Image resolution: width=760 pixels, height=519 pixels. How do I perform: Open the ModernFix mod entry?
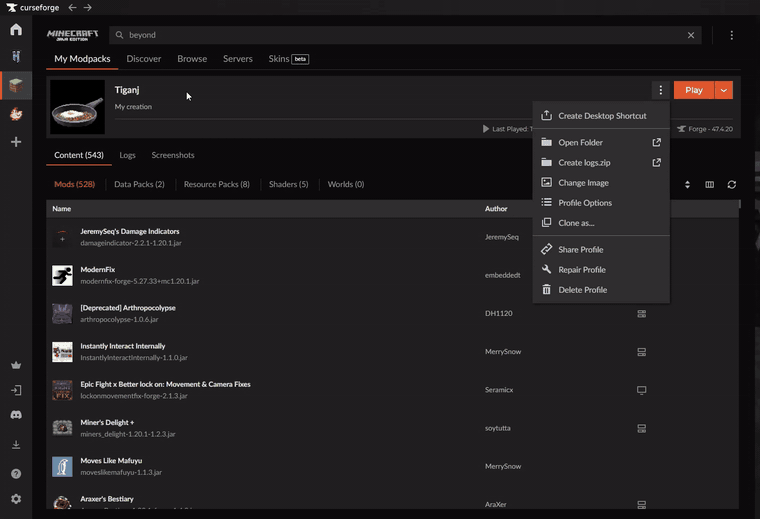tap(97, 269)
